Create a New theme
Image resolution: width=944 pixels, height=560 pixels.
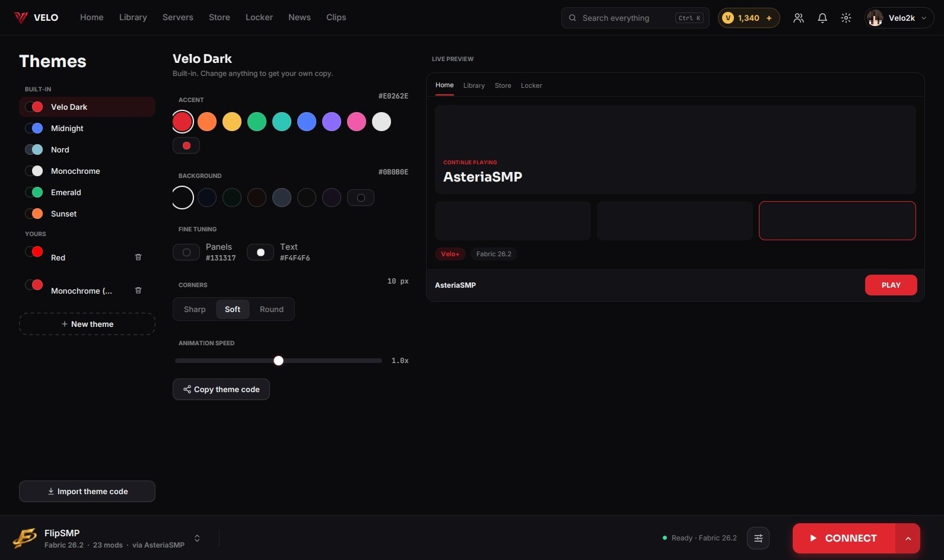(x=87, y=324)
